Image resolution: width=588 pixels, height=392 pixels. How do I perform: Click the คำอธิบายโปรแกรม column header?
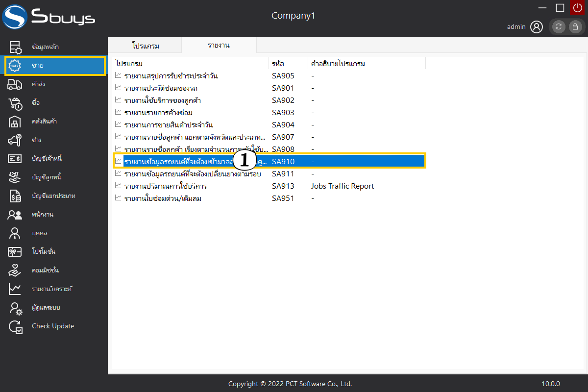[x=338, y=64]
